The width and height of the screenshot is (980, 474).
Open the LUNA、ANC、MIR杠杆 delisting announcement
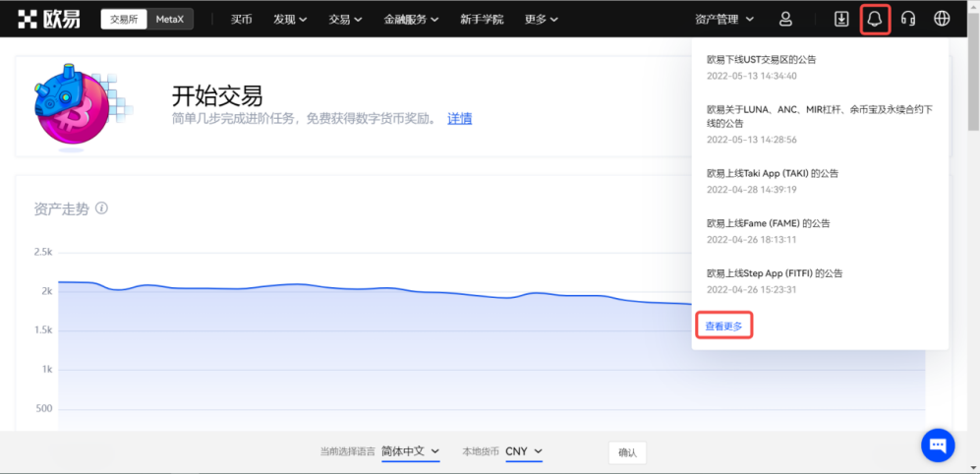820,116
